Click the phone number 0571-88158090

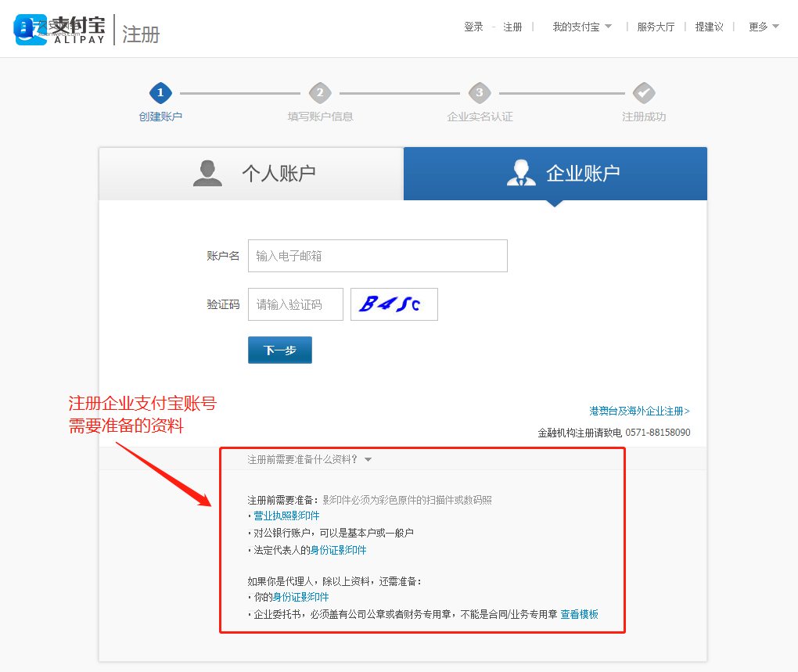click(657, 433)
